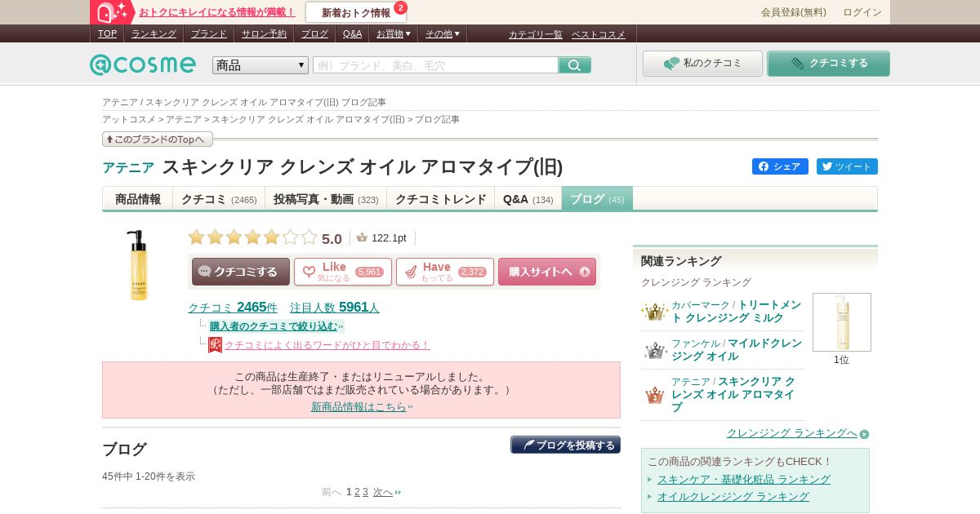Click おトクにキレイになる情報が満載 link
Image resolution: width=980 pixels, height=514 pixels.
click(217, 12)
